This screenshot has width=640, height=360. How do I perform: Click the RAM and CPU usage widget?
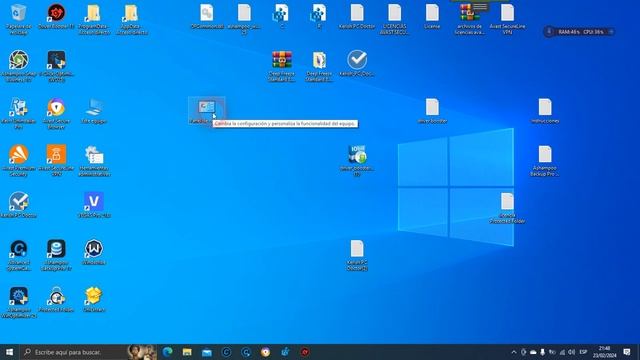click(580, 31)
